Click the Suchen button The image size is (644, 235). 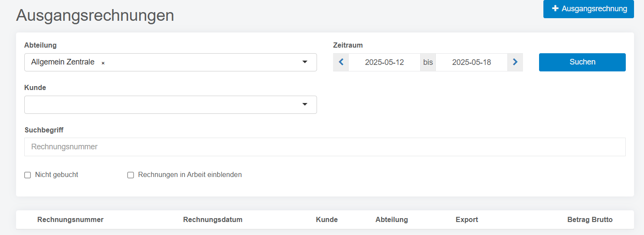[x=582, y=62]
